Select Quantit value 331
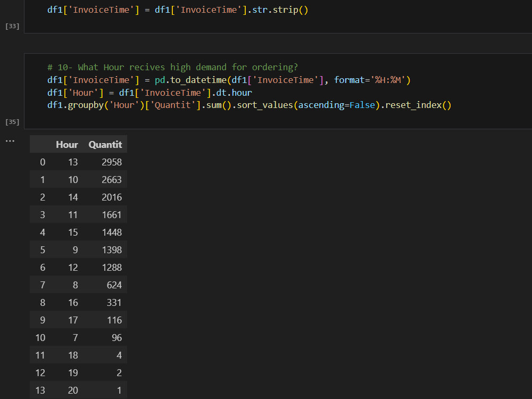532x399 pixels. click(114, 303)
